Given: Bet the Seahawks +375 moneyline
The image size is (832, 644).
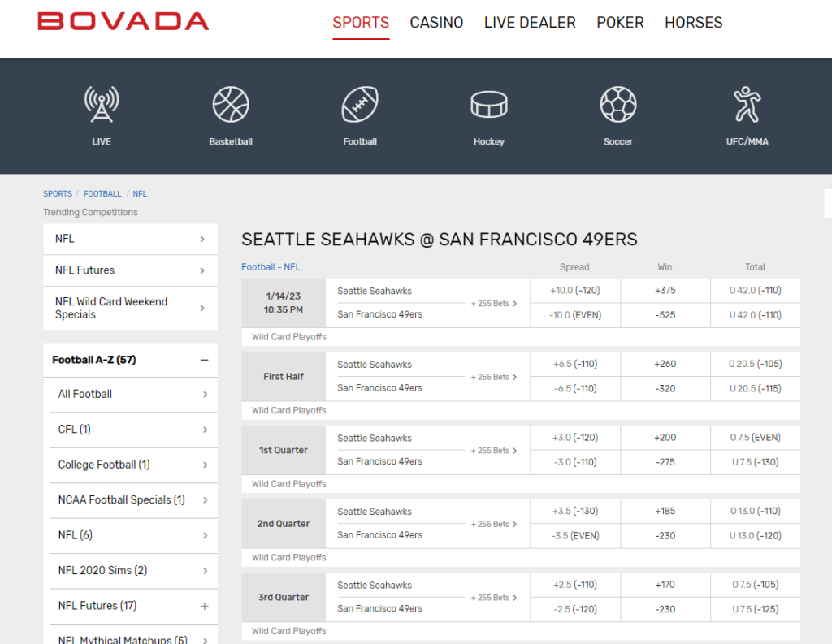Looking at the screenshot, I should pos(665,290).
